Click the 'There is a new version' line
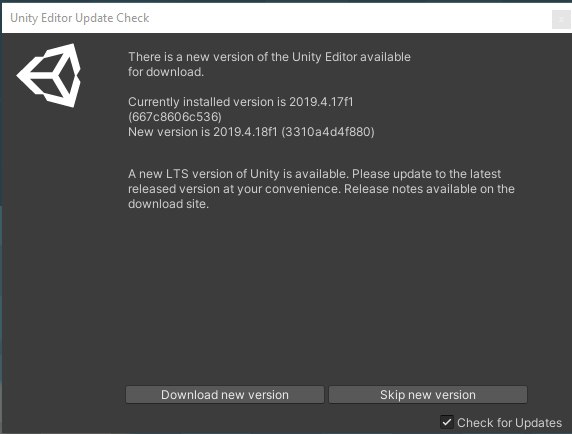Viewport: 572px width, 434px height. tap(269, 57)
